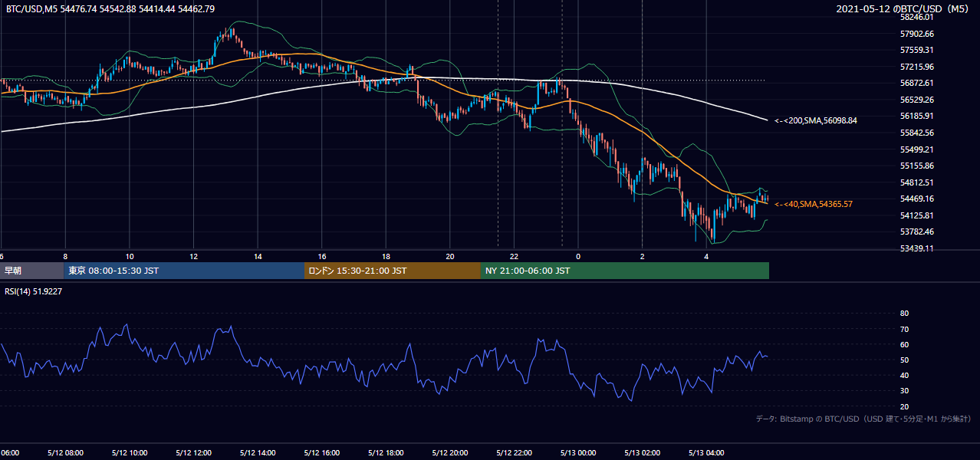980x460 pixels.
Task: Click the Bitstamp data source note
Action: [863, 419]
